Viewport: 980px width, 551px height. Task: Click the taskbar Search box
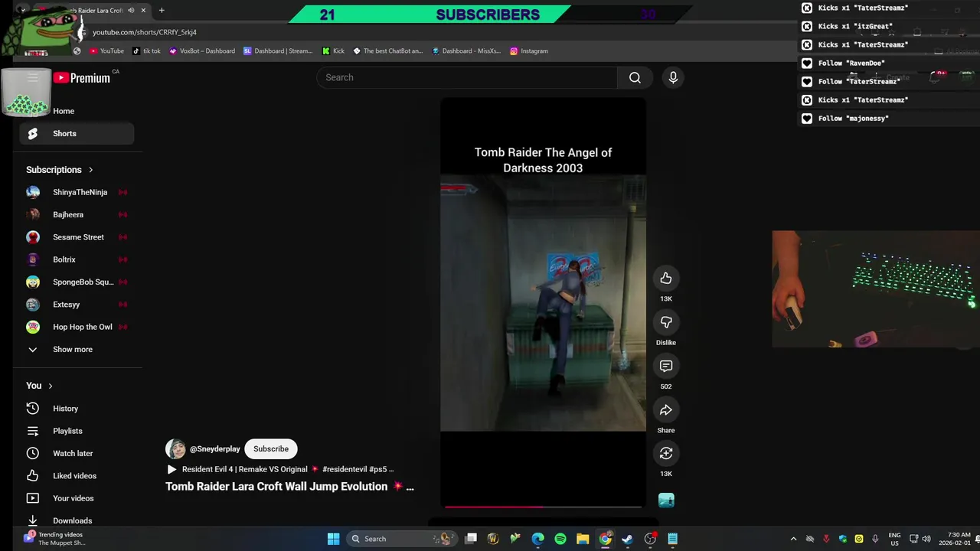(x=400, y=539)
